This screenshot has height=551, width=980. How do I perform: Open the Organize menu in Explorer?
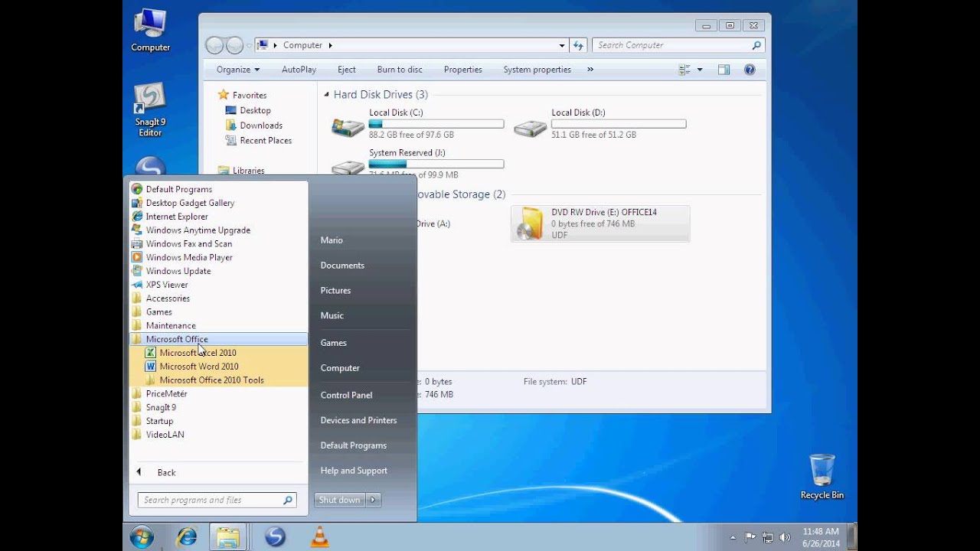click(x=237, y=70)
